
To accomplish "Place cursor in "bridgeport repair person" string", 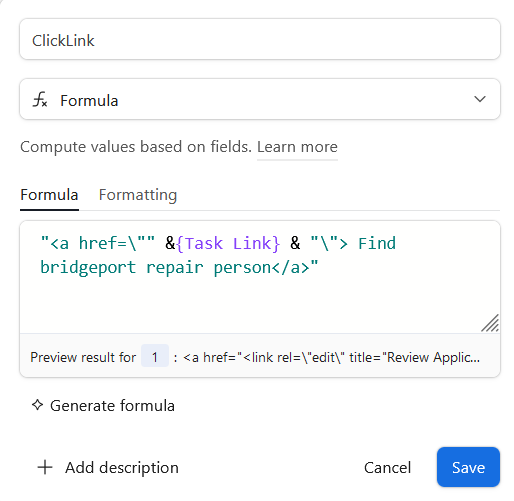I will [156, 267].
